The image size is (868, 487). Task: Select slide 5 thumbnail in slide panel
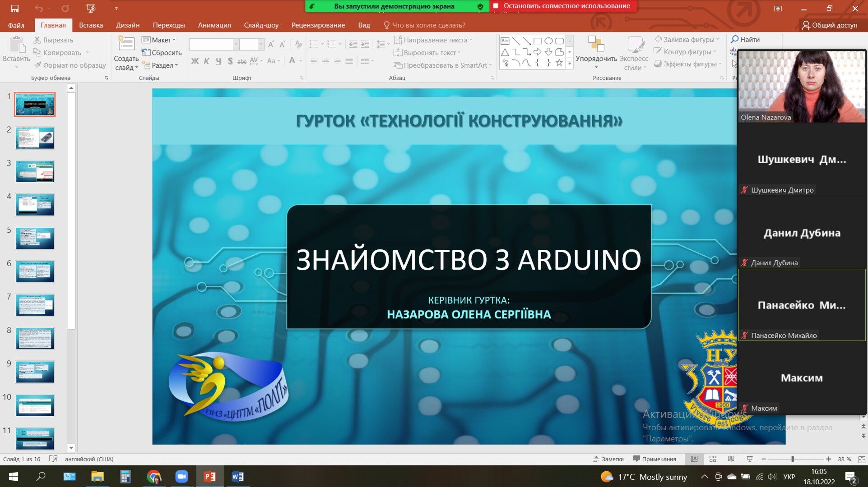(35, 238)
